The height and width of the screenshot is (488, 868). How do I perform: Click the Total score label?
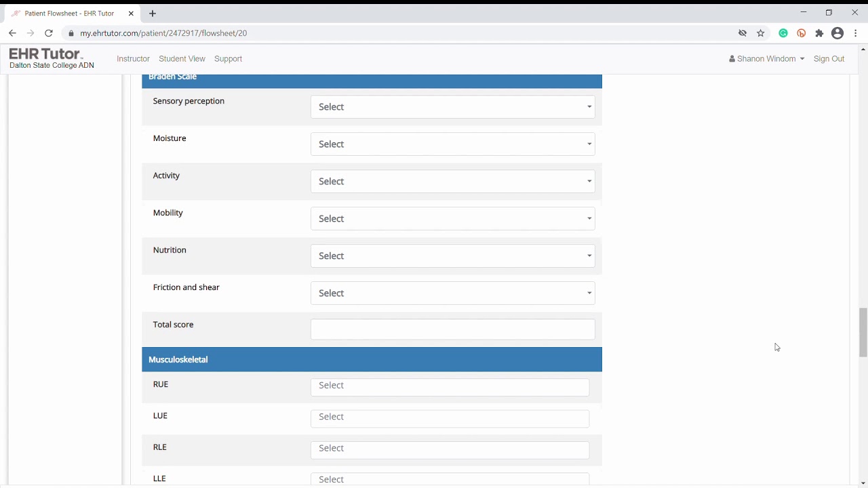(x=174, y=325)
